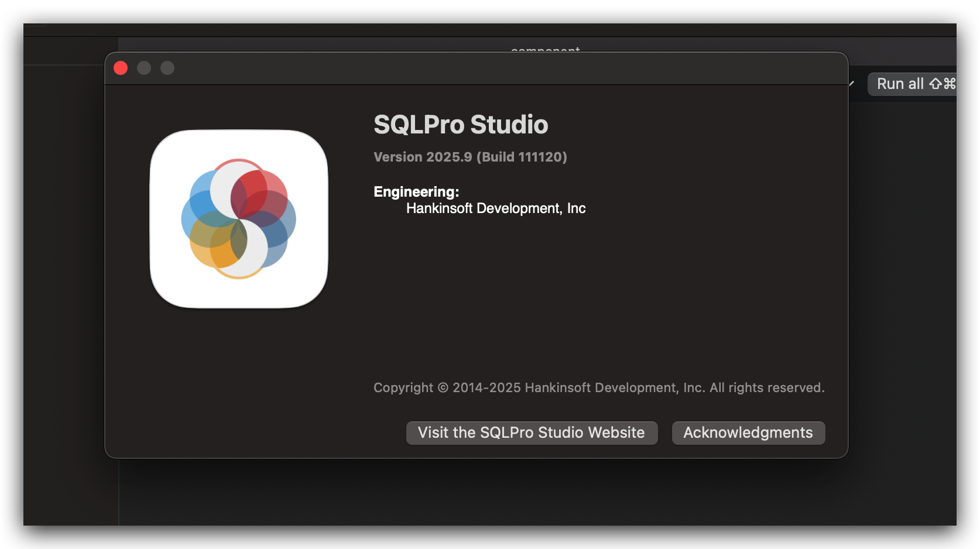Focus the background editor area below the dialog
This screenshot has height=549, width=980.
[527, 492]
